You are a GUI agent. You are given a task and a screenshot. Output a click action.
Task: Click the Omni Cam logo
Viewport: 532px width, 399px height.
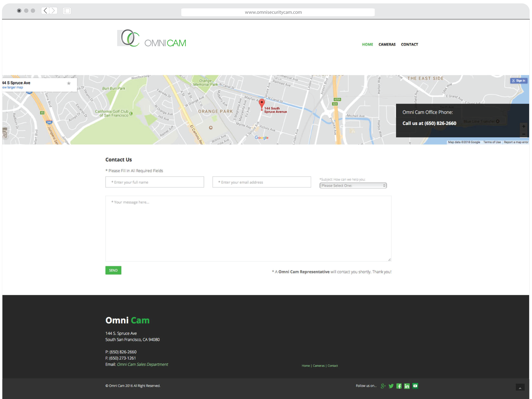click(x=152, y=38)
